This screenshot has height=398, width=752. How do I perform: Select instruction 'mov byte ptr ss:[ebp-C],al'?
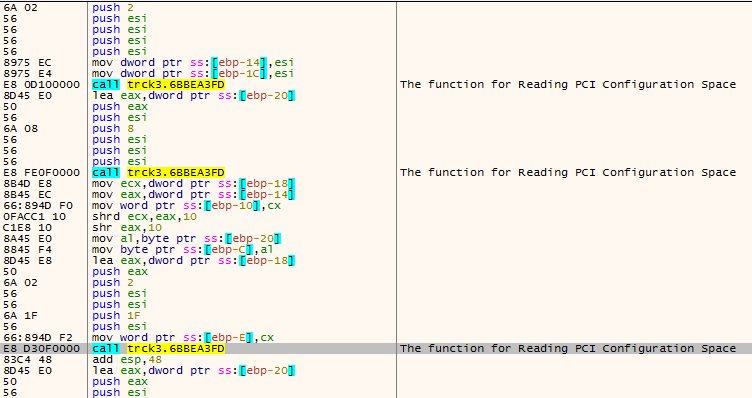(x=183, y=250)
